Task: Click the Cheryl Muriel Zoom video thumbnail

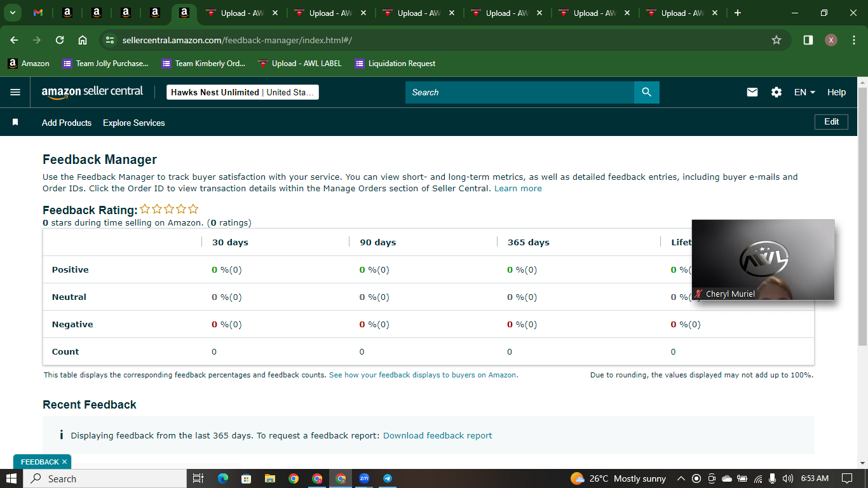Action: (x=763, y=259)
